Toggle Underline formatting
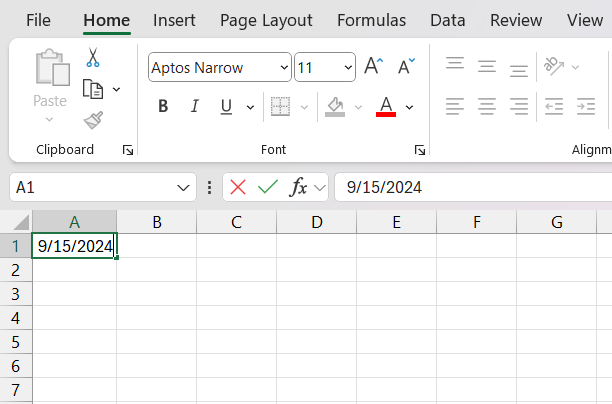This screenshot has height=404, width=612. 226,106
